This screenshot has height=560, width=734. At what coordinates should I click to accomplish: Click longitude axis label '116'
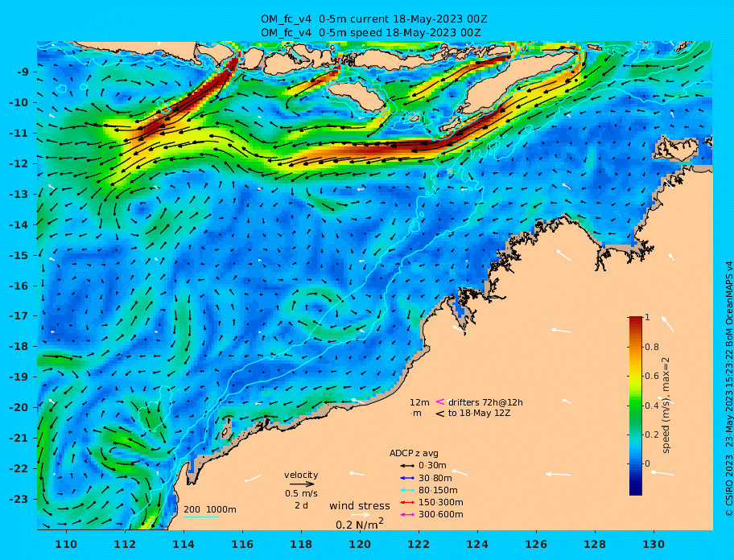pyautogui.click(x=242, y=544)
